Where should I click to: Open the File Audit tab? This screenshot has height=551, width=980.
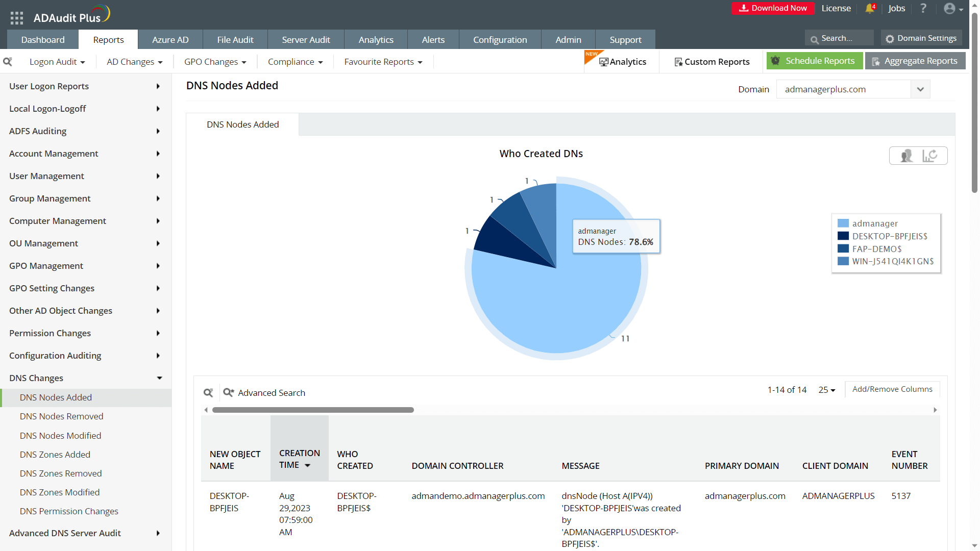pos(235,40)
